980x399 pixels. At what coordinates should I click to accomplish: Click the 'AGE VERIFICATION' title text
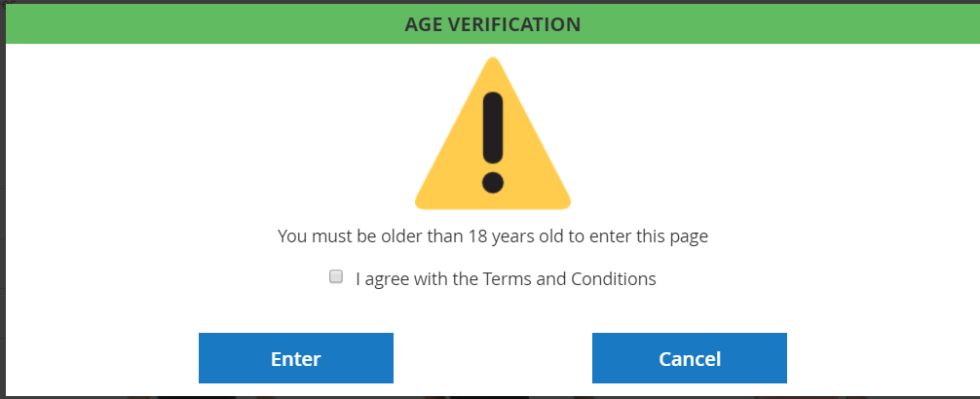[x=492, y=23]
